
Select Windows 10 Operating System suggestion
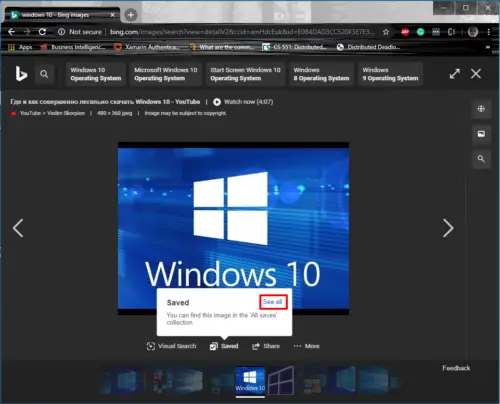tap(96, 74)
